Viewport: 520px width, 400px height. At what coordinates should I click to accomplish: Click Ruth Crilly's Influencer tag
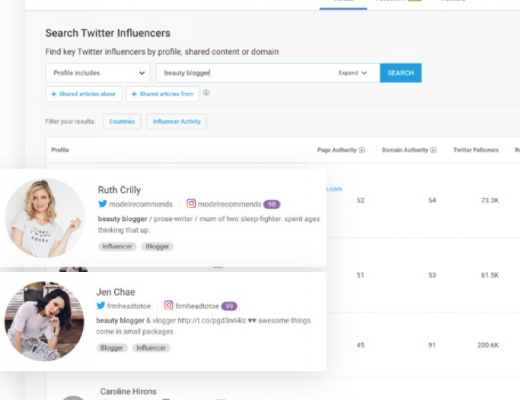coord(117,246)
